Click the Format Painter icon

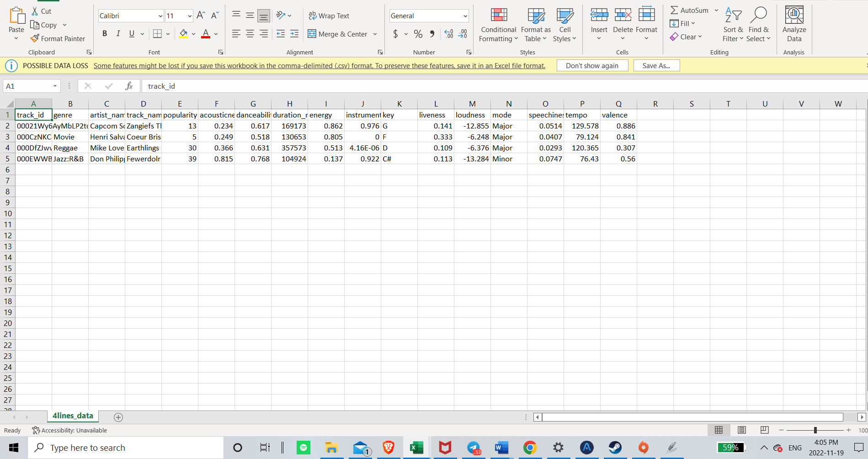35,38
